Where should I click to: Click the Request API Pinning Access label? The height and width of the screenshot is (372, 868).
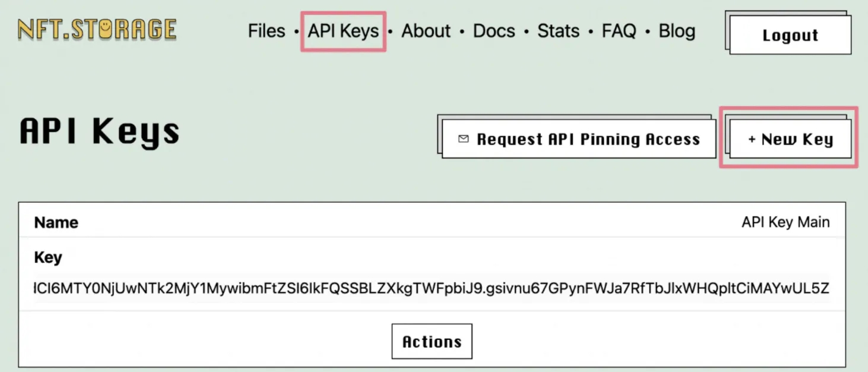coord(588,139)
